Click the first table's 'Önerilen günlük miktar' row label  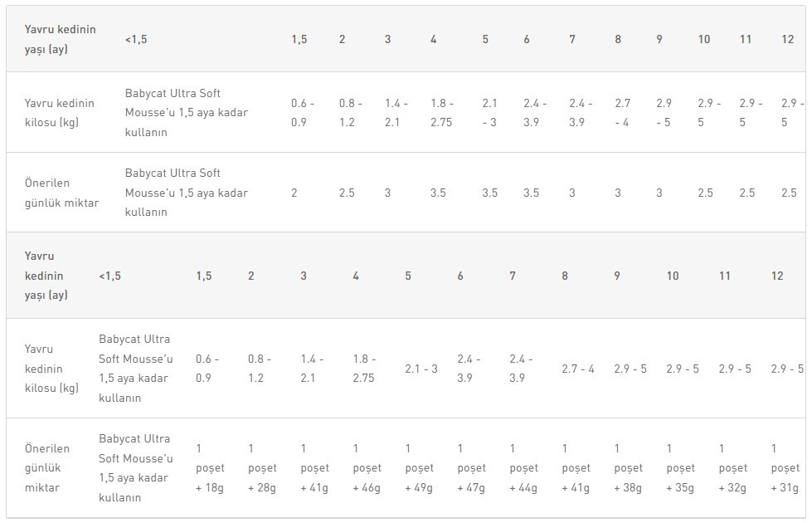pyautogui.click(x=61, y=193)
